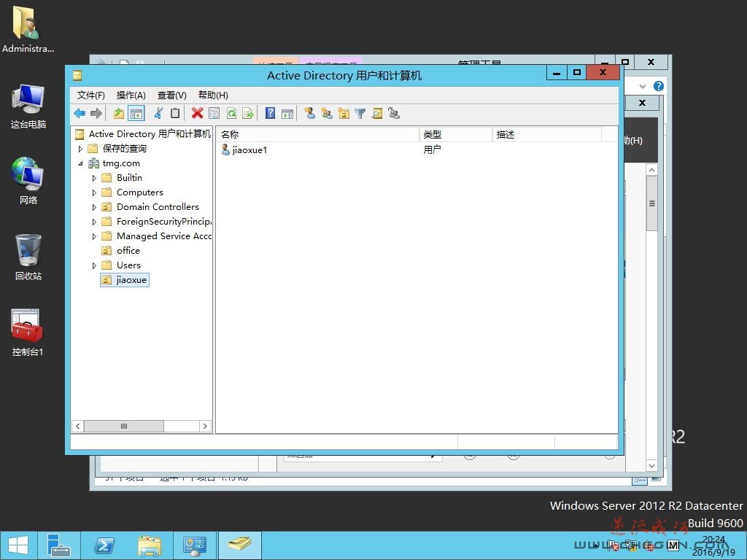This screenshot has width=747, height=560.
Task: Click scroll down arrow in background window
Action: point(651,466)
